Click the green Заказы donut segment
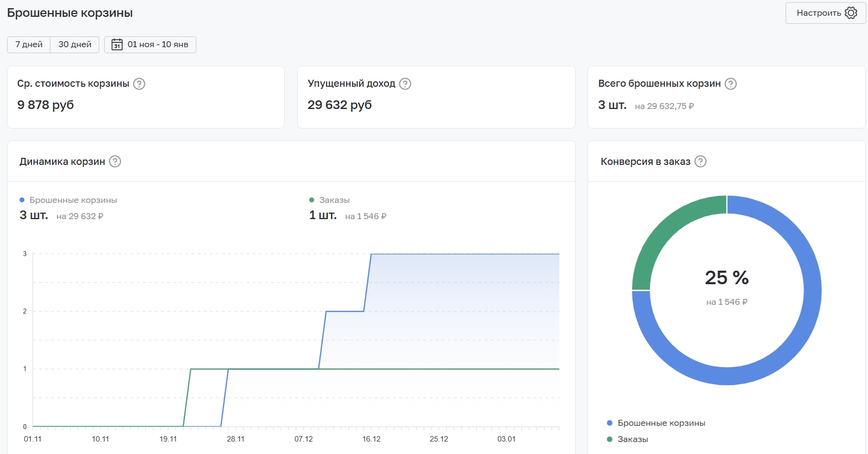 point(667,231)
